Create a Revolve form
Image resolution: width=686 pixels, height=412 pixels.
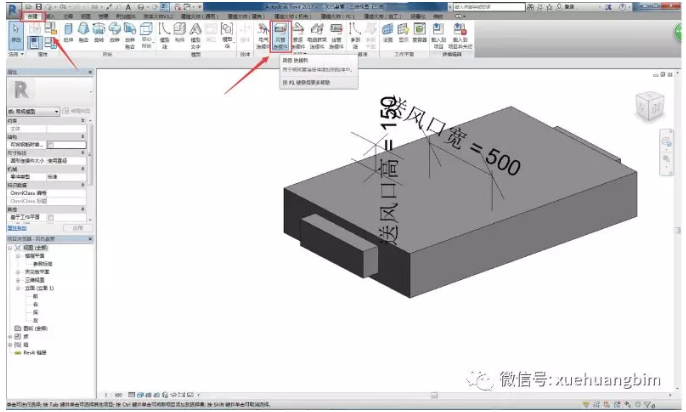[99, 33]
